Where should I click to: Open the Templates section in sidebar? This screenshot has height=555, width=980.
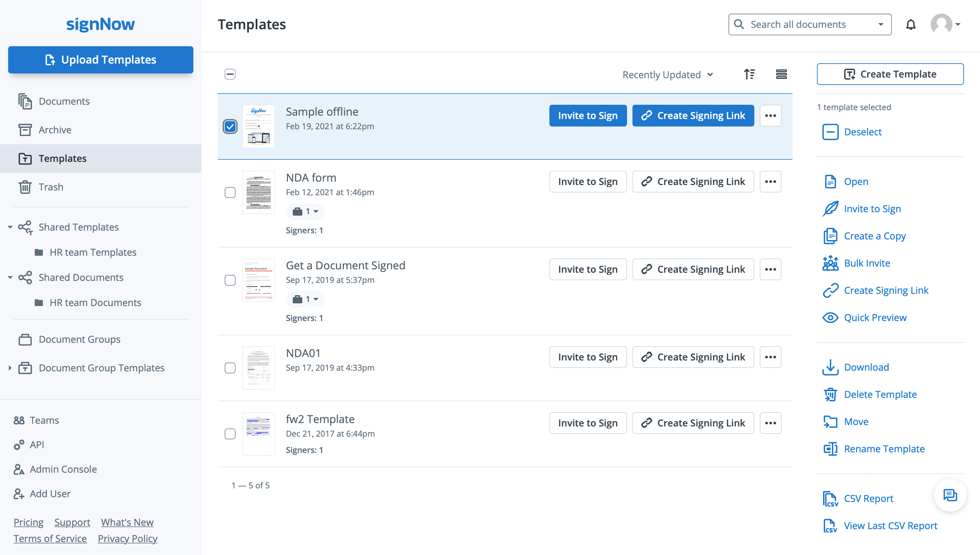pos(62,158)
